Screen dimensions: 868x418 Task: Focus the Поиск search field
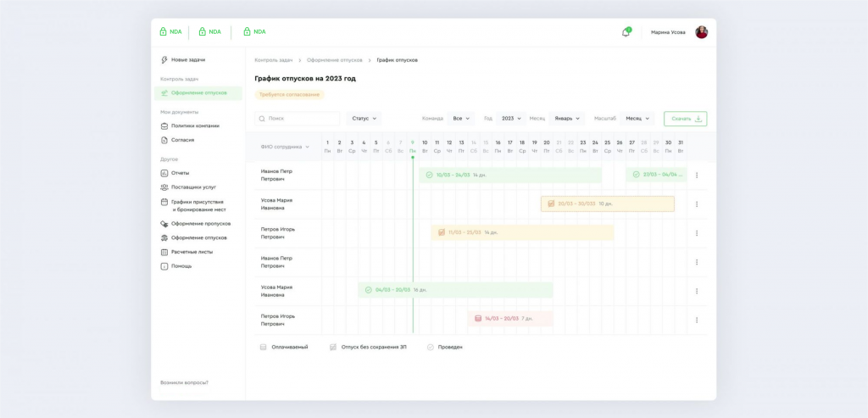[x=298, y=119]
